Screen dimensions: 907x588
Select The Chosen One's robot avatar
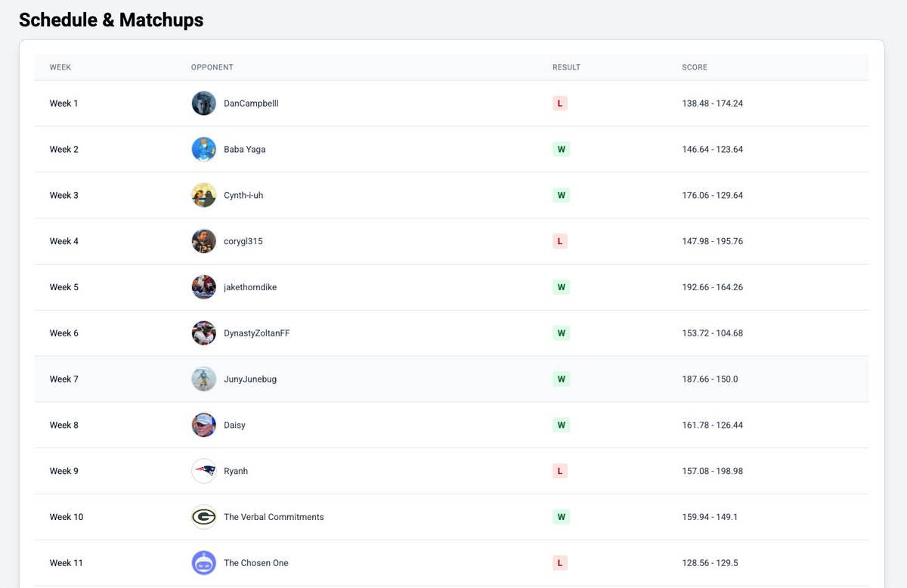pos(203,562)
